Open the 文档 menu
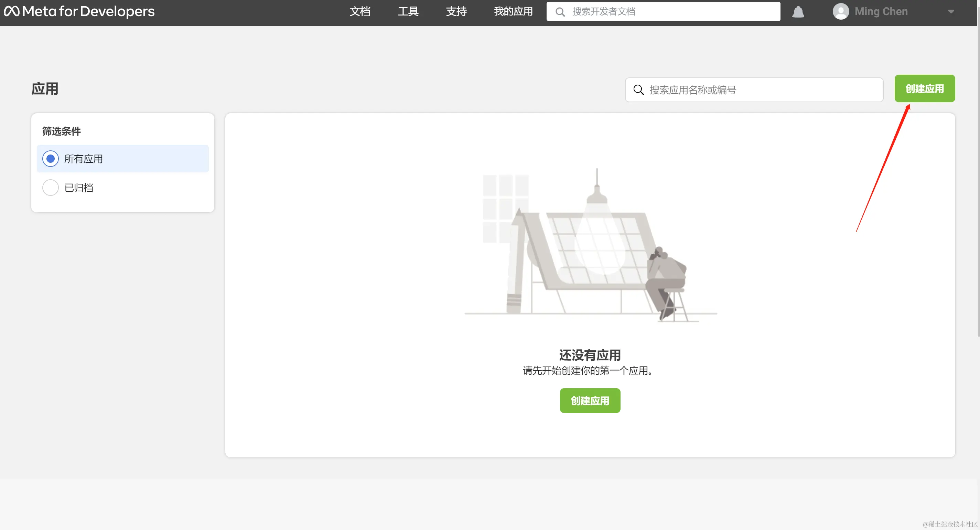This screenshot has height=530, width=980. tap(360, 11)
